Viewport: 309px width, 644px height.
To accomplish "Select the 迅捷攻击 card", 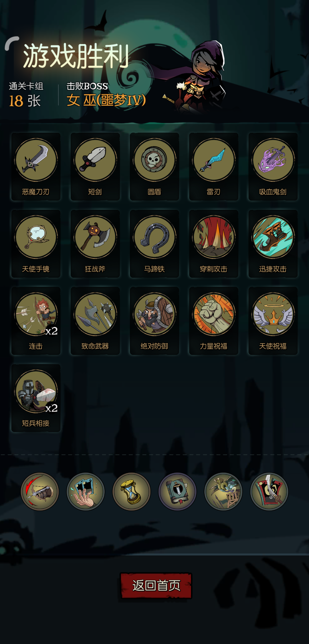I will tap(273, 244).
